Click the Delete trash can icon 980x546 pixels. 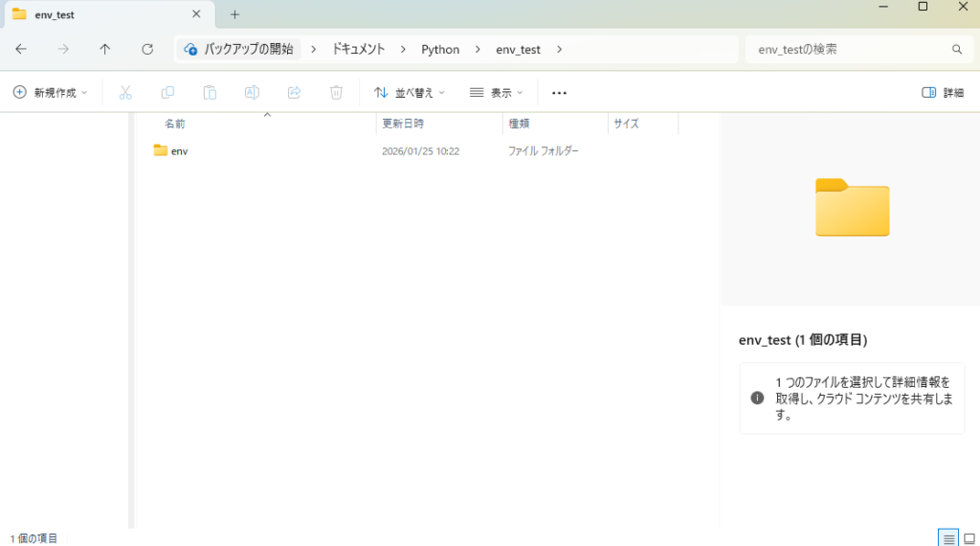336,93
